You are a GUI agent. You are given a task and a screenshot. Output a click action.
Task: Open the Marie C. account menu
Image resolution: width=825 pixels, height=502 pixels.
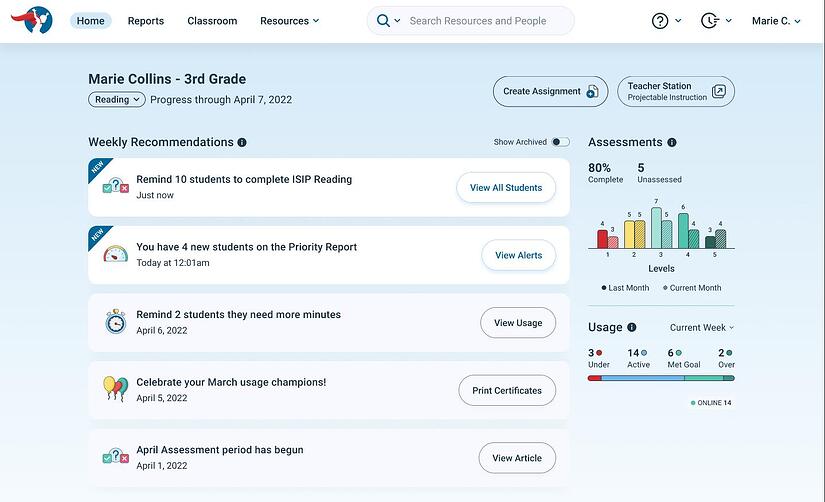[x=776, y=21]
